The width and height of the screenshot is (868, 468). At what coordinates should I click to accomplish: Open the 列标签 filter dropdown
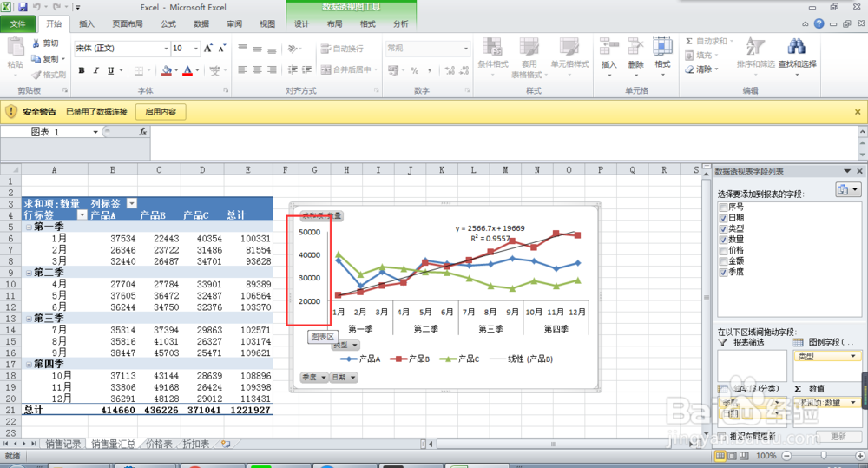click(x=132, y=203)
